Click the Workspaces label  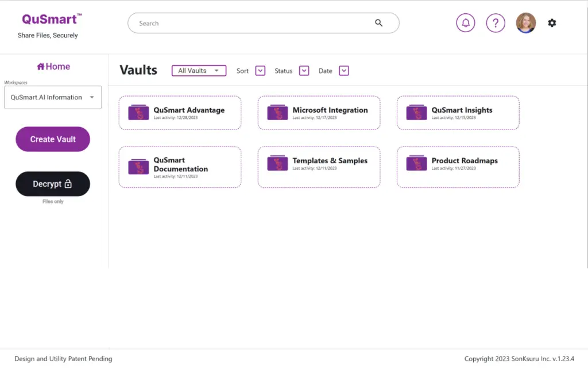pos(16,83)
